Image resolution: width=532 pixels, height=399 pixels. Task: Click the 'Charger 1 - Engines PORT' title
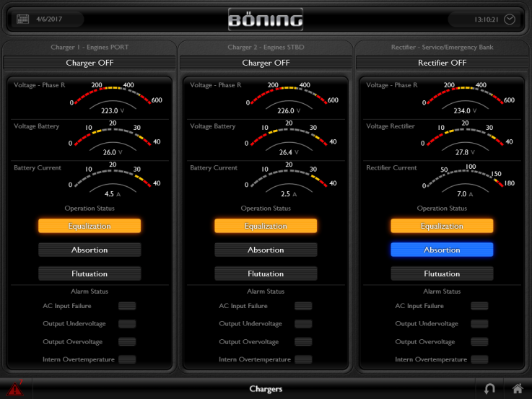pos(90,47)
